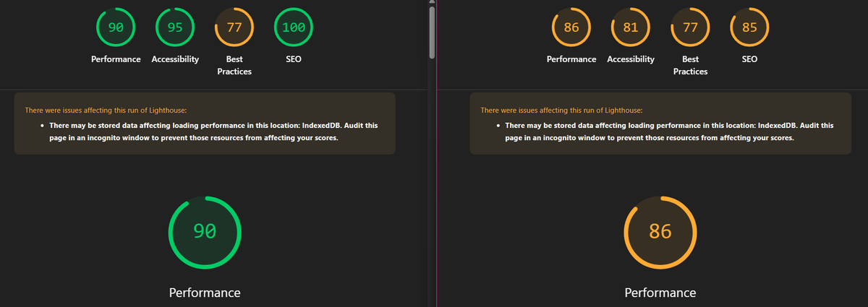Click the Best Practices label in the left report
Viewport: 868px width, 307px height.
point(234,65)
